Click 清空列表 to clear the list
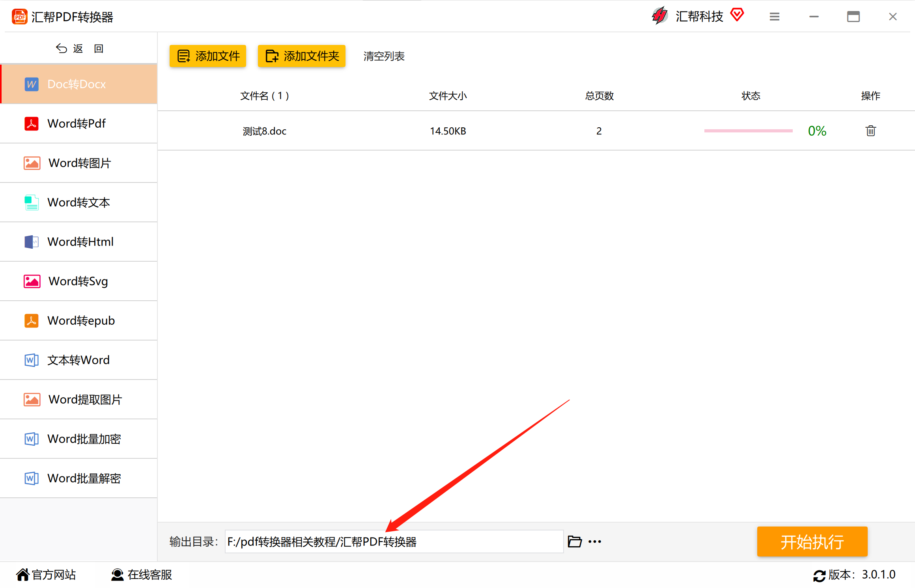The height and width of the screenshot is (588, 915). coord(384,56)
